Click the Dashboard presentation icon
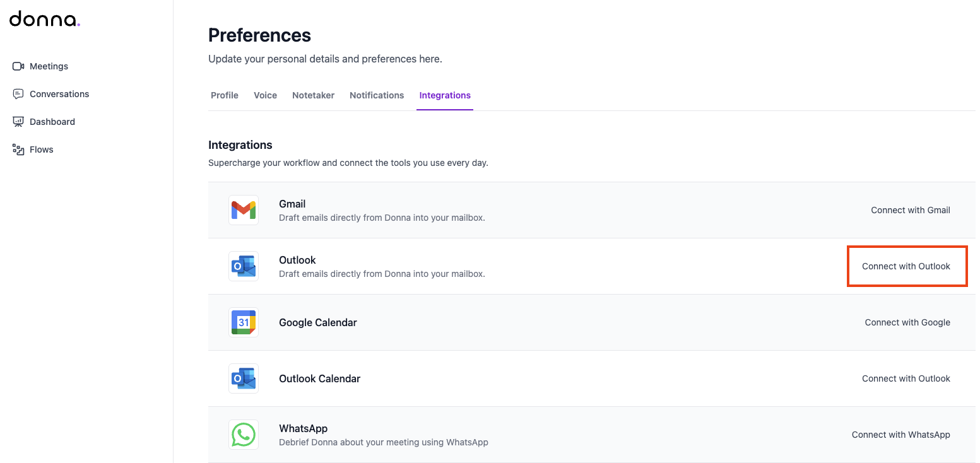Screen dimensions: 980x463 tap(18, 122)
